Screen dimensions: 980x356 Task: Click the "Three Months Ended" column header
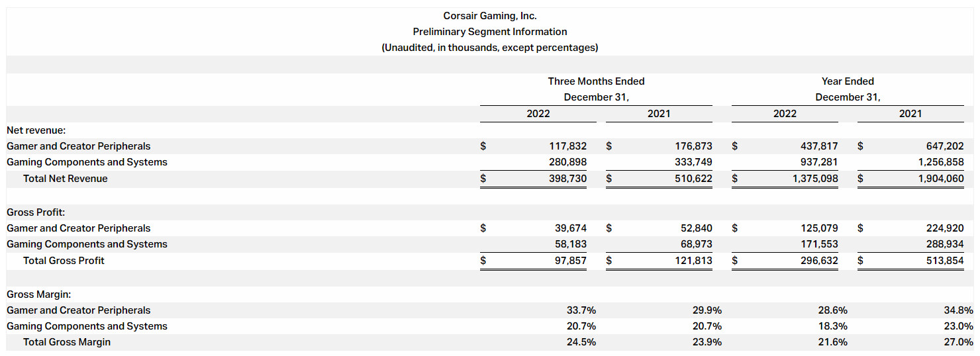[596, 81]
